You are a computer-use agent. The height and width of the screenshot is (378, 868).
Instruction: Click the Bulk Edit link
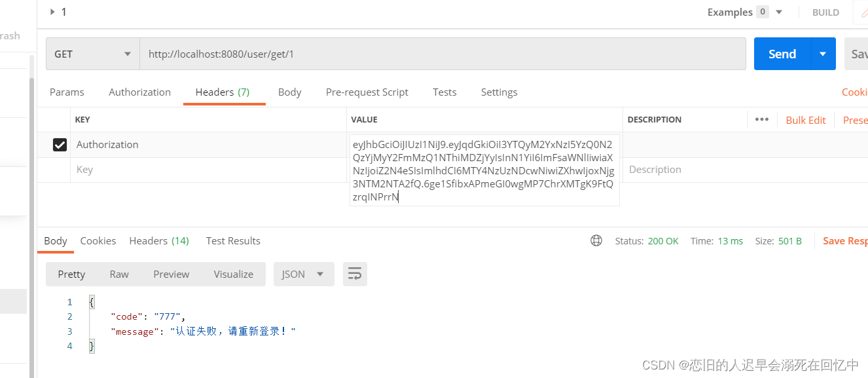click(x=805, y=120)
